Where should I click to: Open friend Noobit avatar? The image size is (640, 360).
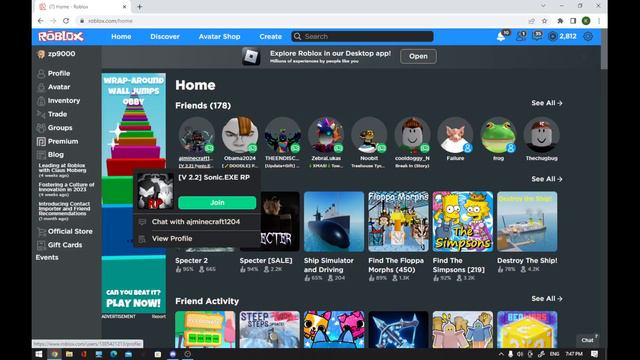(369, 135)
